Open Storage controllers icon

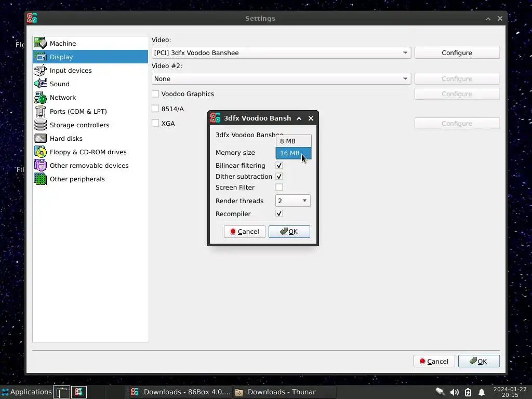pyautogui.click(x=41, y=125)
